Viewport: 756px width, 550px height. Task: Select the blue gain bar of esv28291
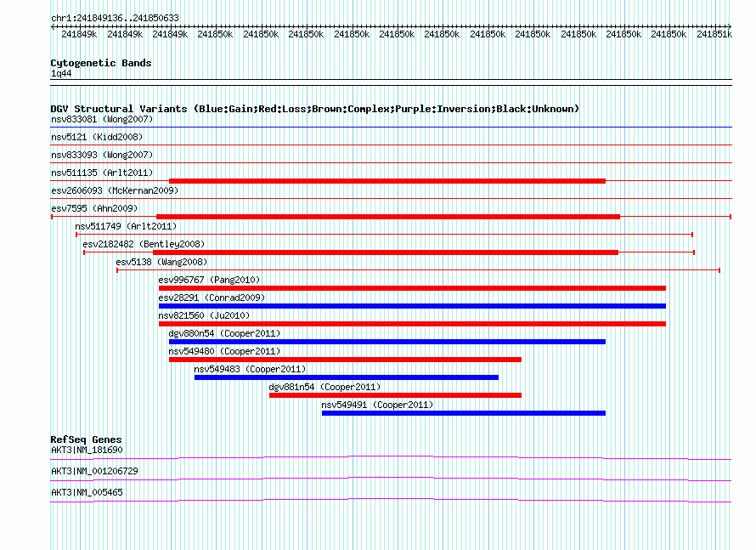point(412,306)
